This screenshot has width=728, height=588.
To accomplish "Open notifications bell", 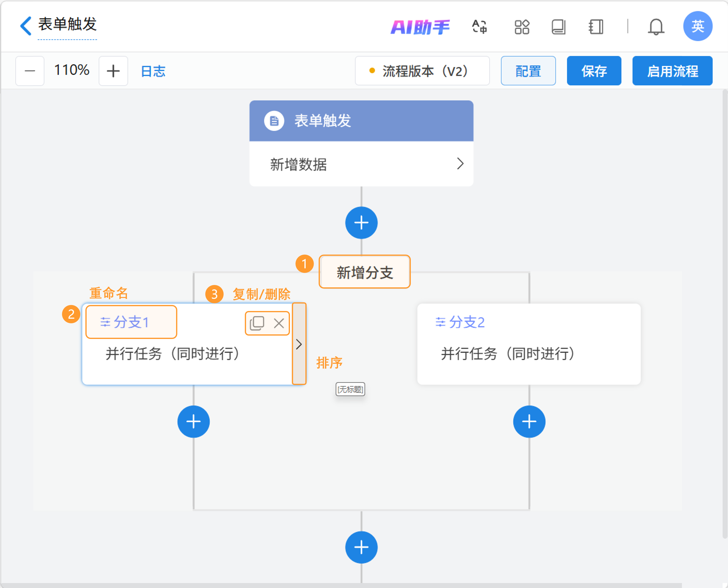I will tap(656, 27).
